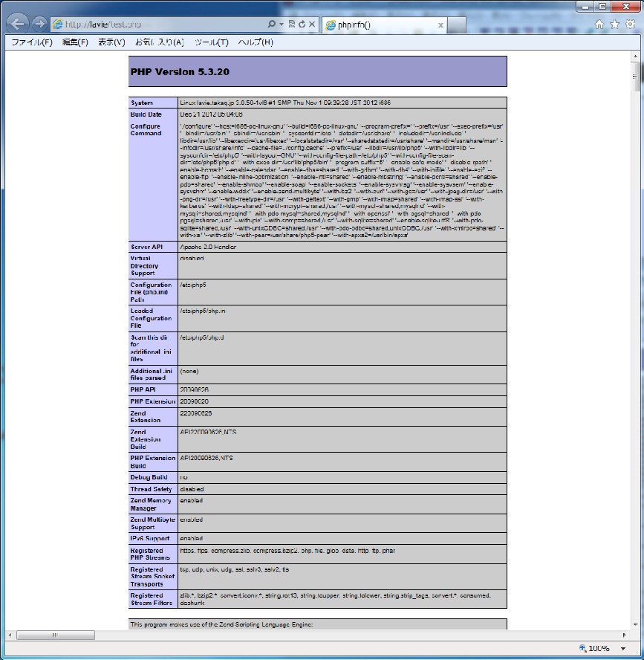The image size is (644, 660).
Task: Open the ファイル(F) menu
Action: click(31, 42)
